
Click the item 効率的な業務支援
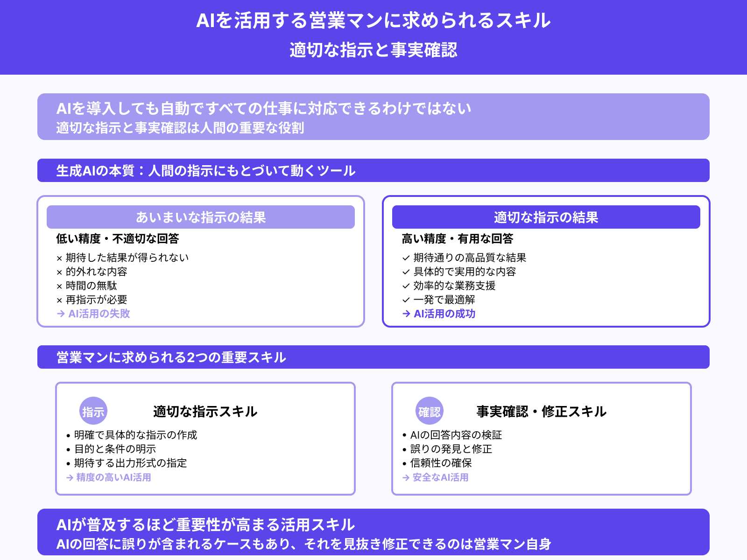pos(449,286)
